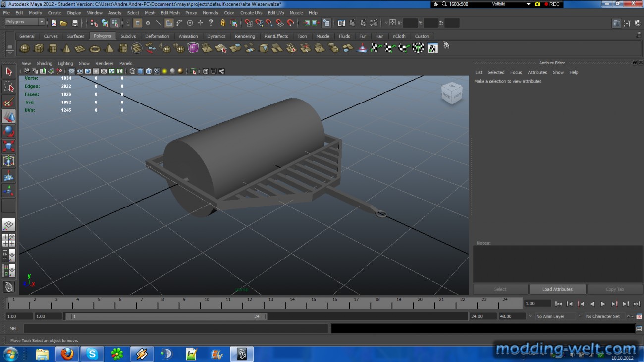Switch to the Surfaces shelf tab
644x362 pixels.
76,36
